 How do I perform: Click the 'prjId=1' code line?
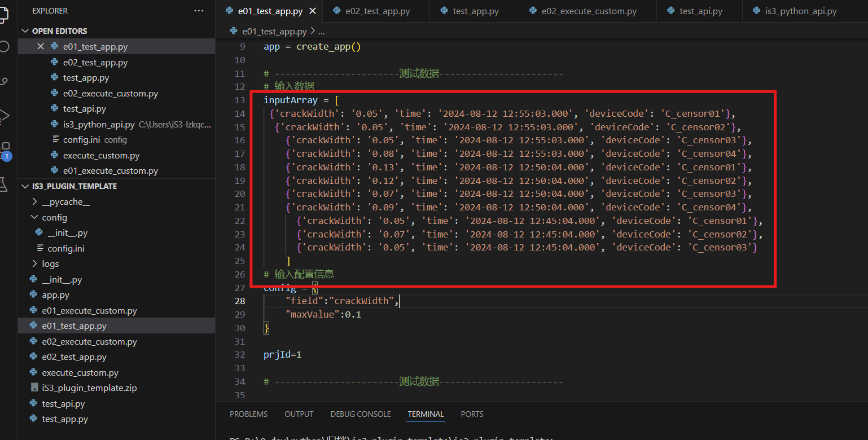283,355
